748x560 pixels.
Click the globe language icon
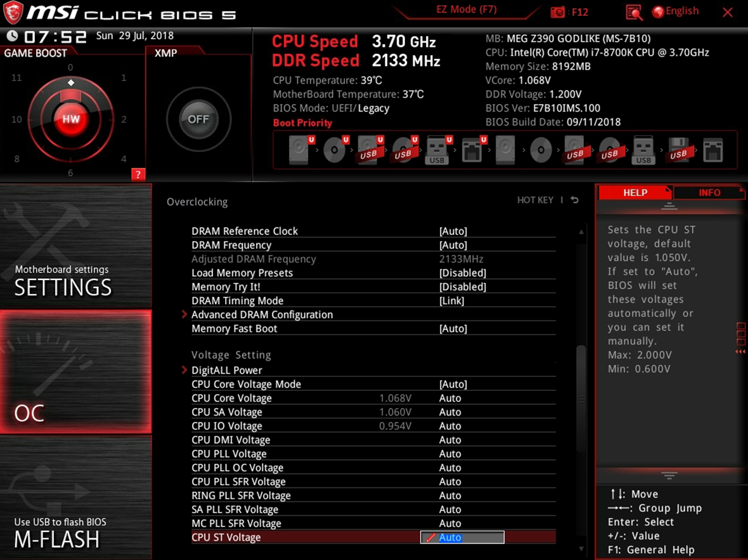coord(658,12)
